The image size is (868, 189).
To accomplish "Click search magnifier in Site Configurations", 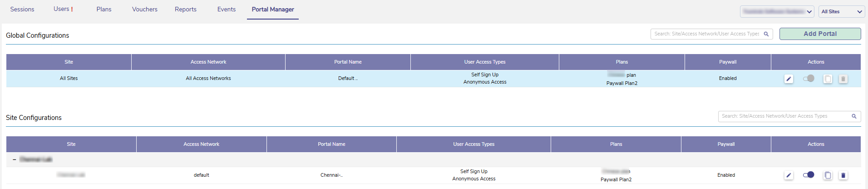I will coord(854,116).
